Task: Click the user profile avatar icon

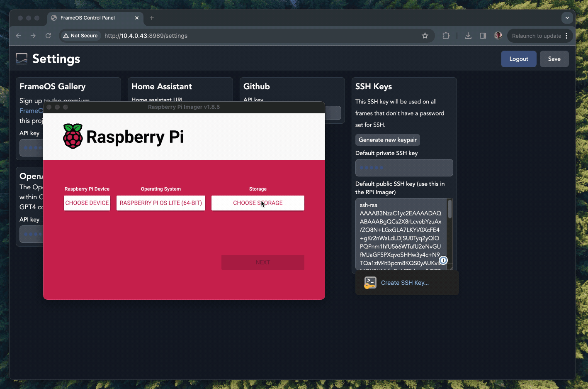Action: (x=498, y=36)
